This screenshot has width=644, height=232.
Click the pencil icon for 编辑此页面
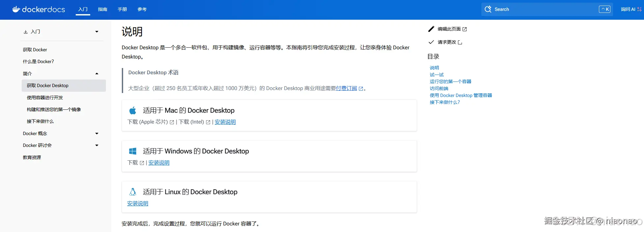pyautogui.click(x=431, y=29)
